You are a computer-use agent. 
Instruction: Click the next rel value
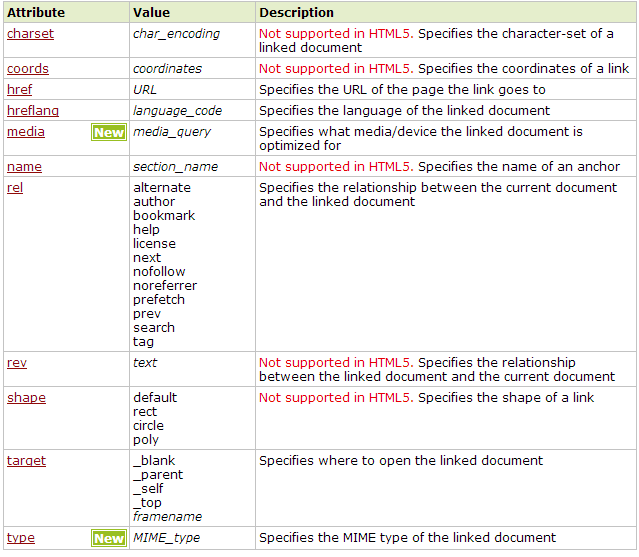(x=147, y=258)
